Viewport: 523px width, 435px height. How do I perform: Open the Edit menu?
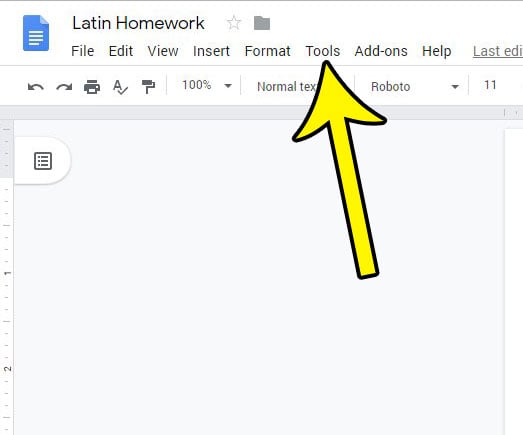point(121,51)
